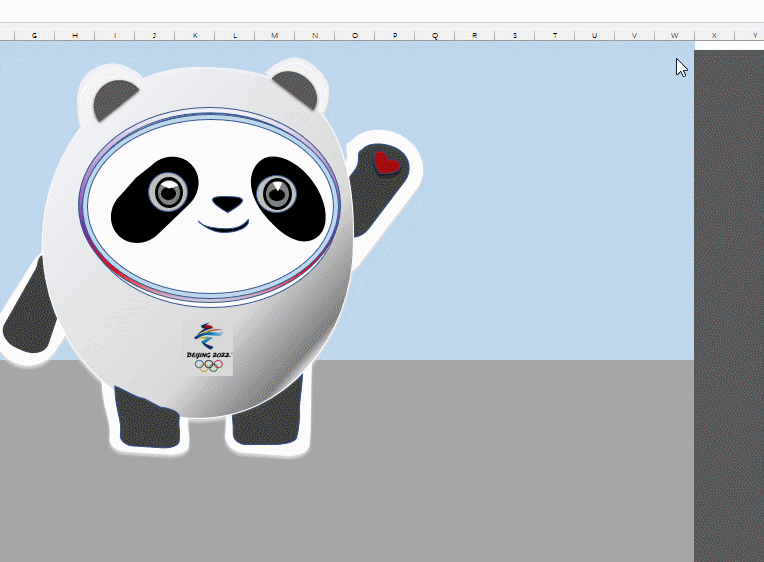
Task: Select column H header
Action: point(75,35)
